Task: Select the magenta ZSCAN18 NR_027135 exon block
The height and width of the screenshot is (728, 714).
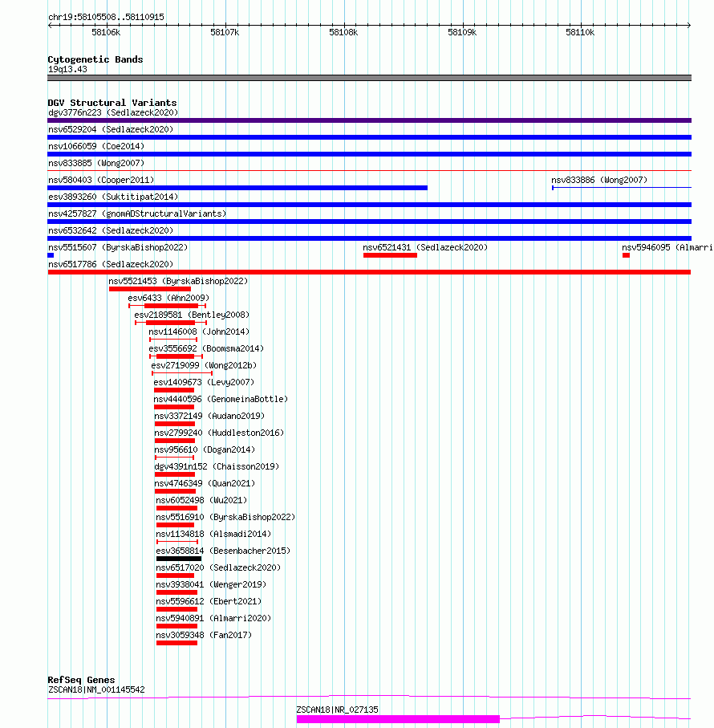Action: [398, 719]
